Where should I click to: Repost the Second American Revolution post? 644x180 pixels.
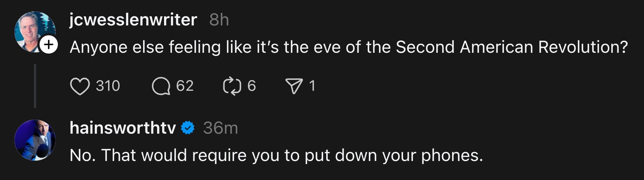pos(232,86)
